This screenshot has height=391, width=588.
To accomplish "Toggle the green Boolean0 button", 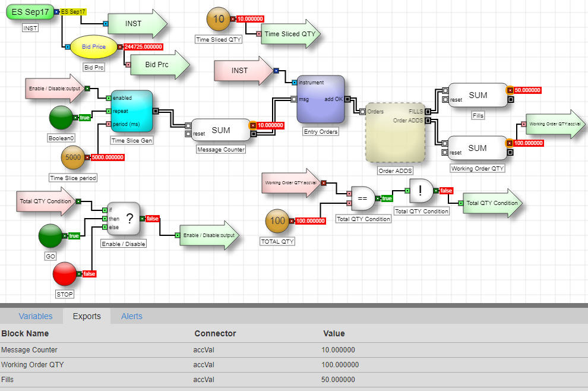I will (x=61, y=118).
